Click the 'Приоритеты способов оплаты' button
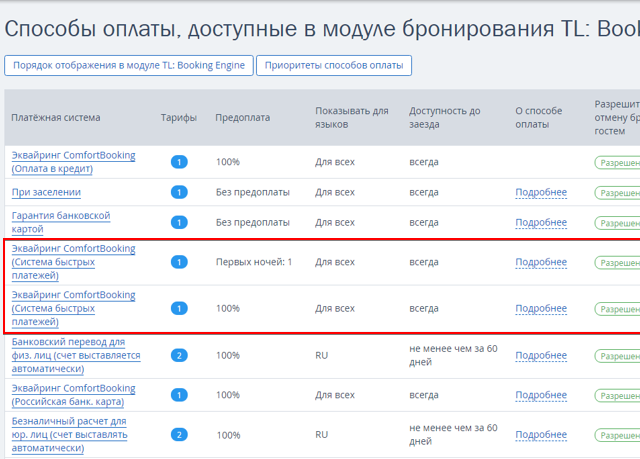 334,65
